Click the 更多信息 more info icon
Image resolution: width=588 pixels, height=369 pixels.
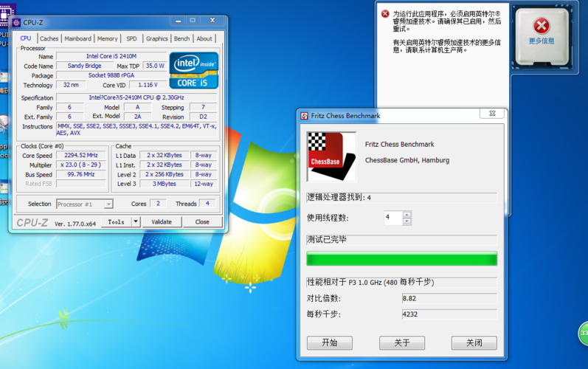(x=542, y=37)
